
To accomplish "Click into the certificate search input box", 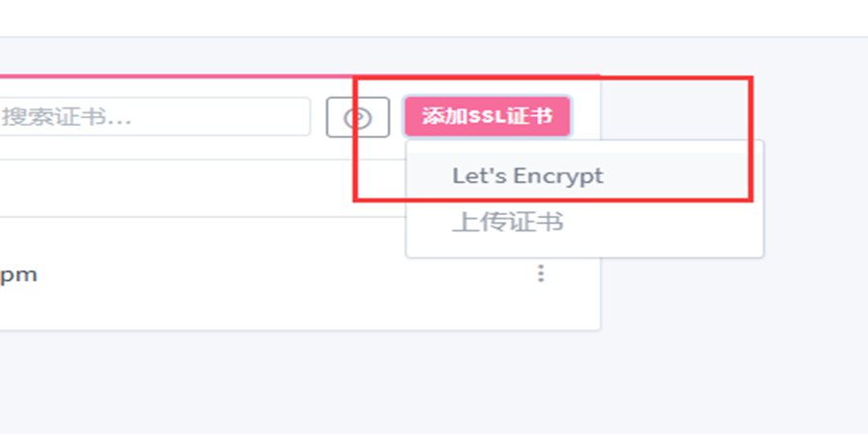I will tap(154, 116).
